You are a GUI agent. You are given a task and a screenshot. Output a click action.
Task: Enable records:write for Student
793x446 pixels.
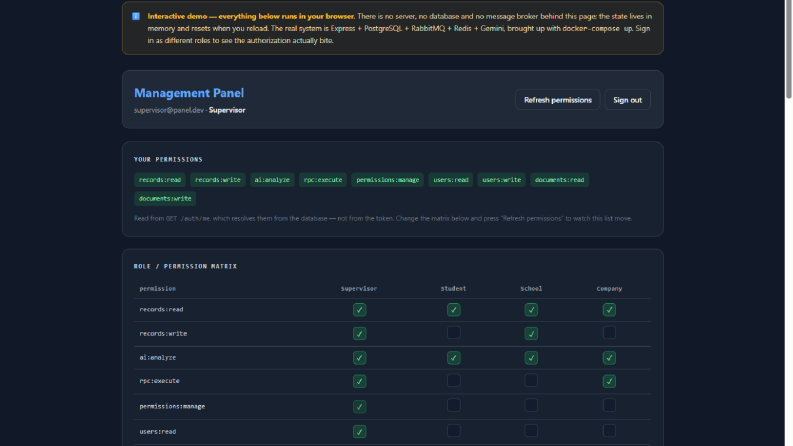click(x=453, y=333)
